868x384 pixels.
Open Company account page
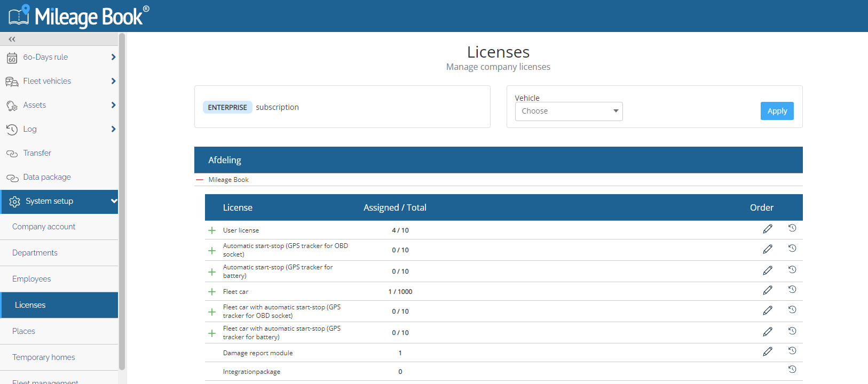coord(59,227)
